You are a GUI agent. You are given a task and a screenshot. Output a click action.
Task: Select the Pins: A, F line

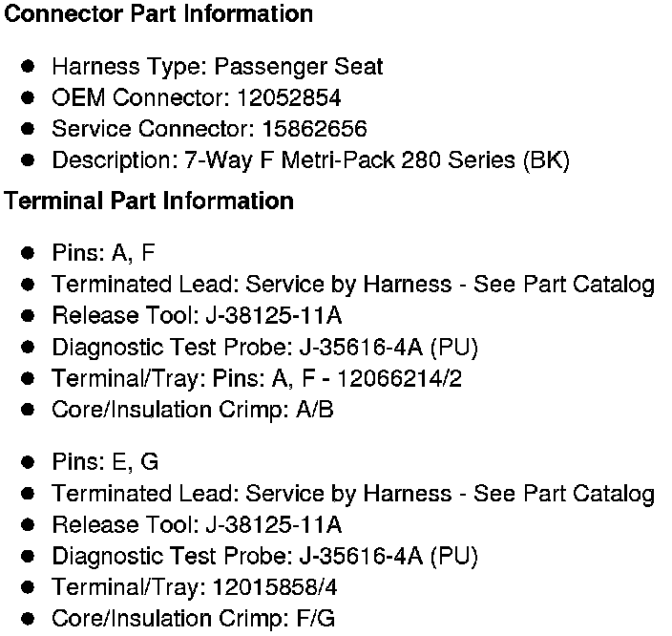click(x=103, y=253)
